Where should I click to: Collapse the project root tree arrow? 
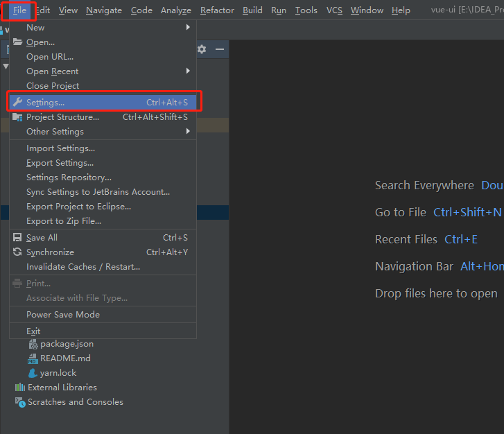[6, 67]
